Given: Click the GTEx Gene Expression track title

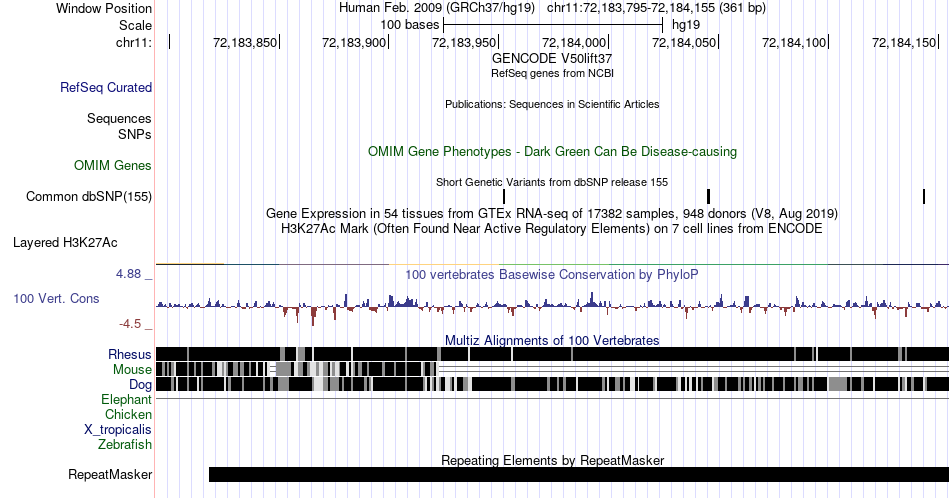Looking at the screenshot, I should (552, 214).
